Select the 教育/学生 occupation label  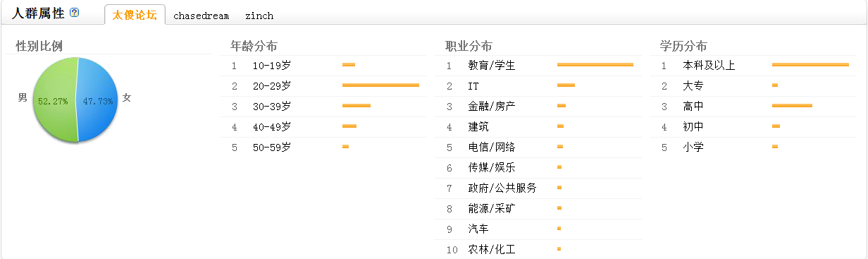[x=492, y=66]
